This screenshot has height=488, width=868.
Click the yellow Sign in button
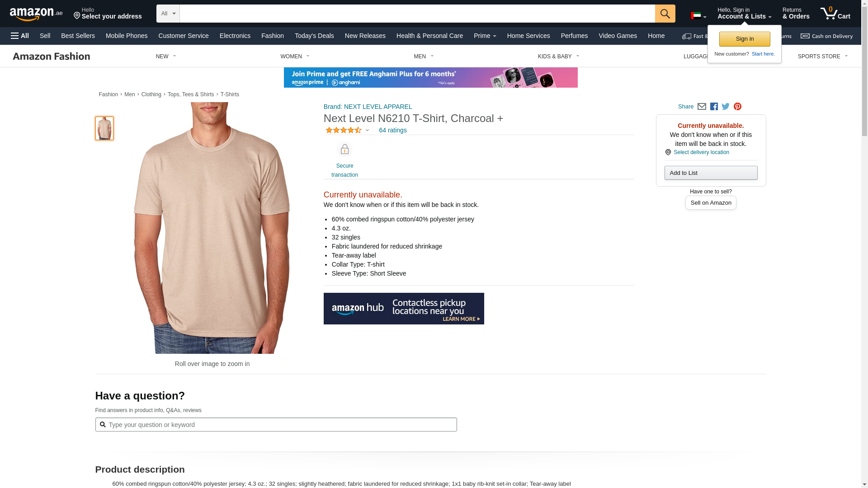(745, 39)
